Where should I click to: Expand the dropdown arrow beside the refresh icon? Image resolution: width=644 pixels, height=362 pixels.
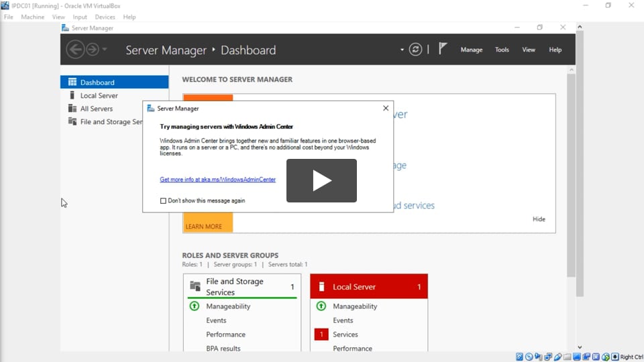click(402, 50)
